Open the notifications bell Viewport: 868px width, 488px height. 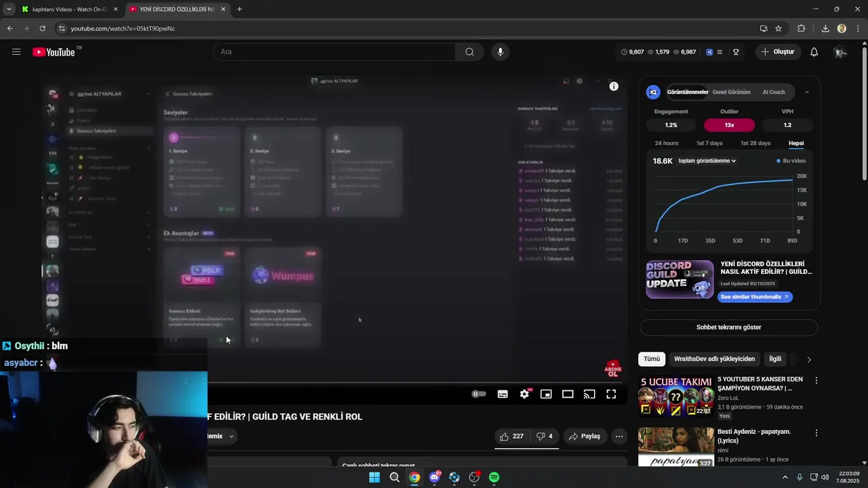pos(814,52)
